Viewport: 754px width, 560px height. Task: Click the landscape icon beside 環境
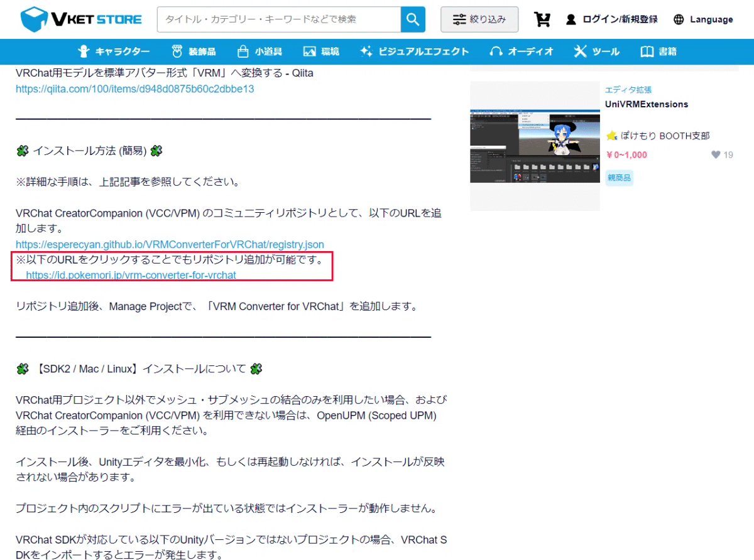point(309,51)
